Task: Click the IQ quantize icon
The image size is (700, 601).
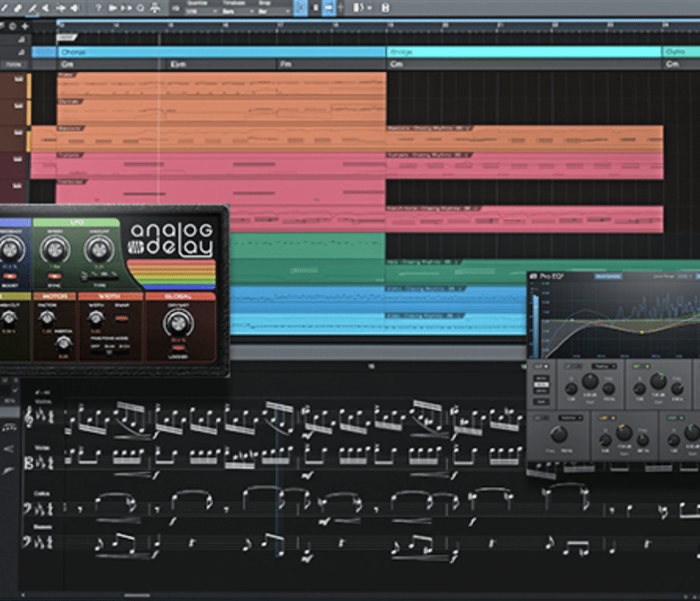Action: click(x=175, y=8)
